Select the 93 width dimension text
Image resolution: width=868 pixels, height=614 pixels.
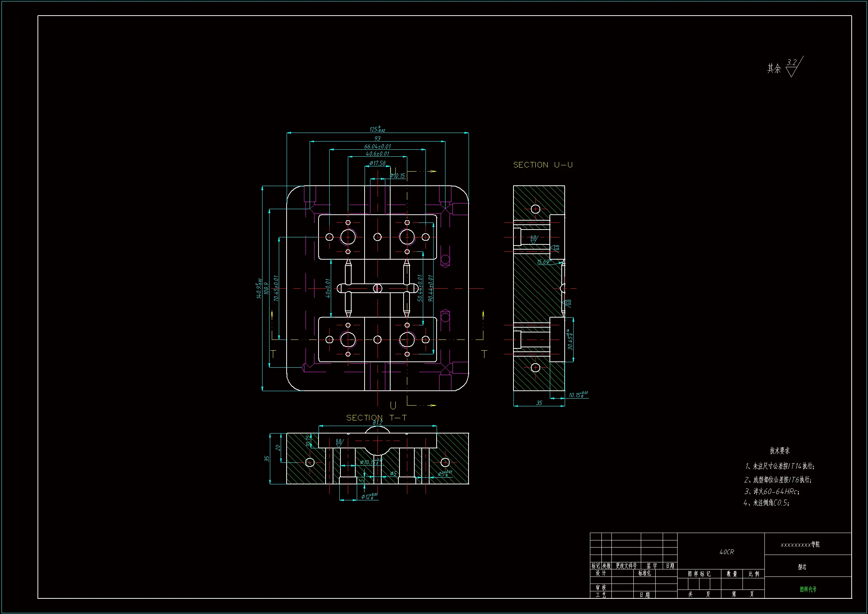click(377, 139)
